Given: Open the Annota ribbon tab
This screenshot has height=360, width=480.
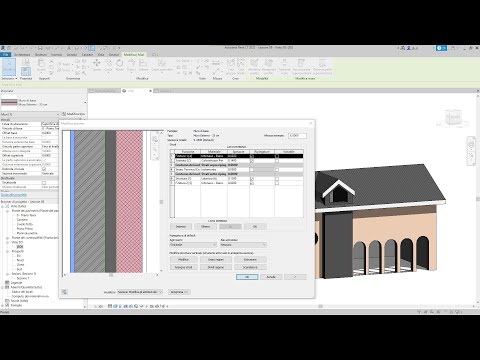Looking at the screenshot, I should point(72,54).
